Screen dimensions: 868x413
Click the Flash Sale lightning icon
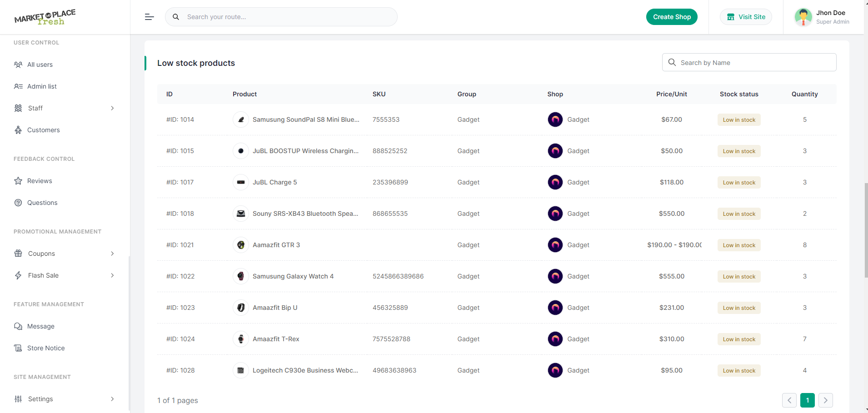18,275
